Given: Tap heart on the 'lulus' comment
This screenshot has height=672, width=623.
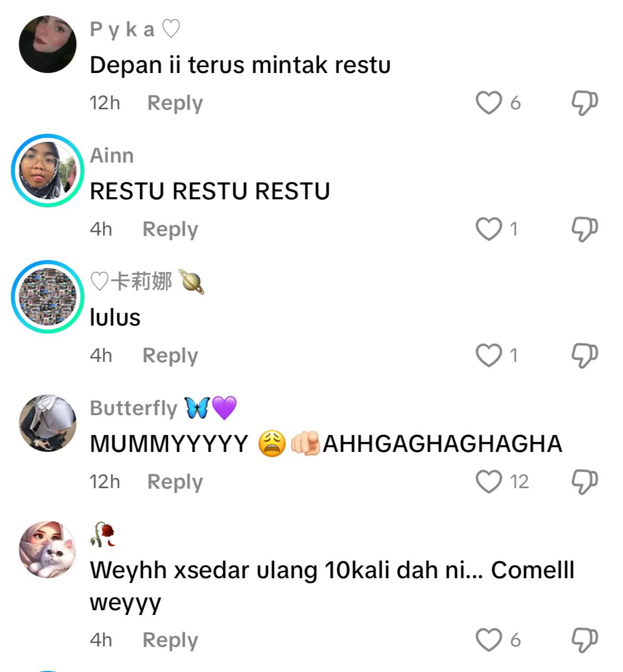Looking at the screenshot, I should coord(489,355).
